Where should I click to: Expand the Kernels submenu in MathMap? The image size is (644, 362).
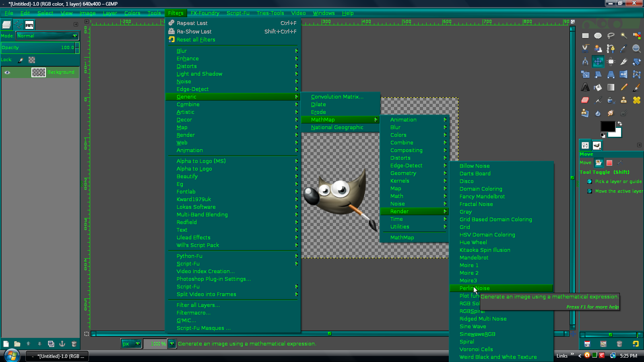[x=414, y=181]
